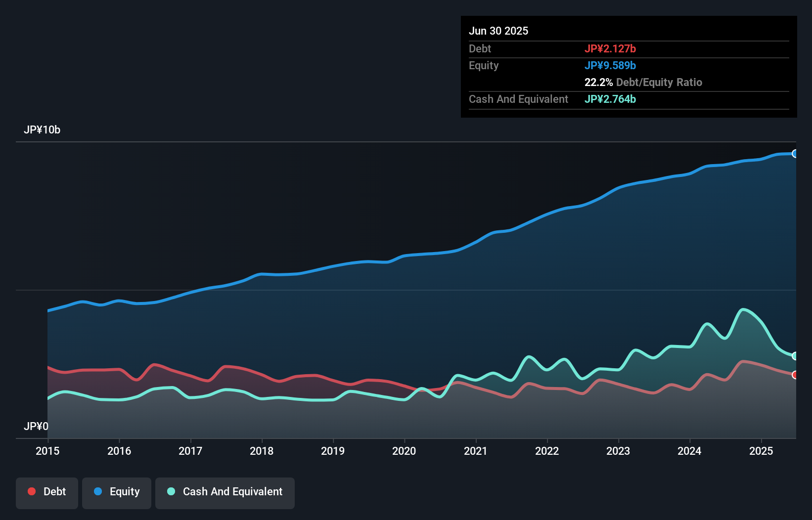Viewport: 812px width, 520px height.
Task: Click the blue Equity legend dot
Action: click(98, 491)
